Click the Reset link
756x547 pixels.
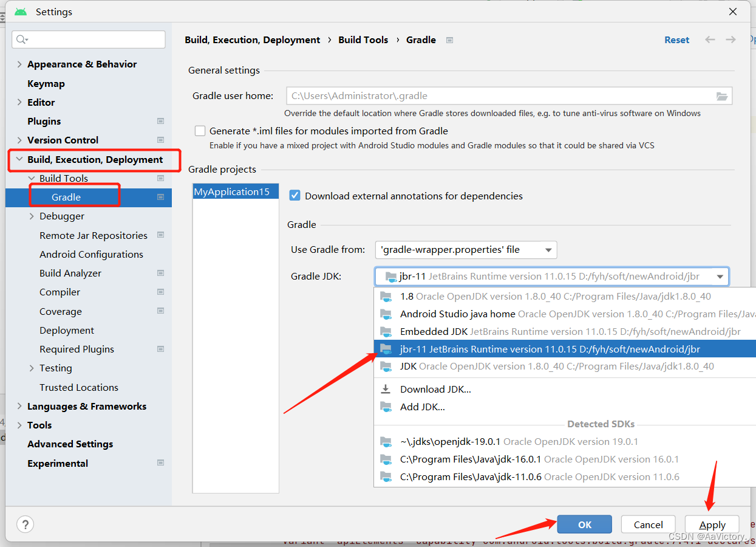(x=676, y=40)
